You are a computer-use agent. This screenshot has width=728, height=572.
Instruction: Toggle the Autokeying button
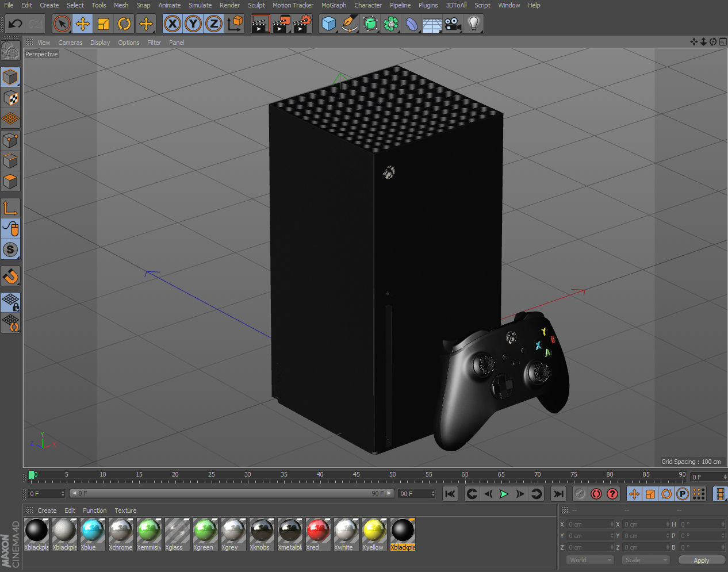click(x=596, y=494)
